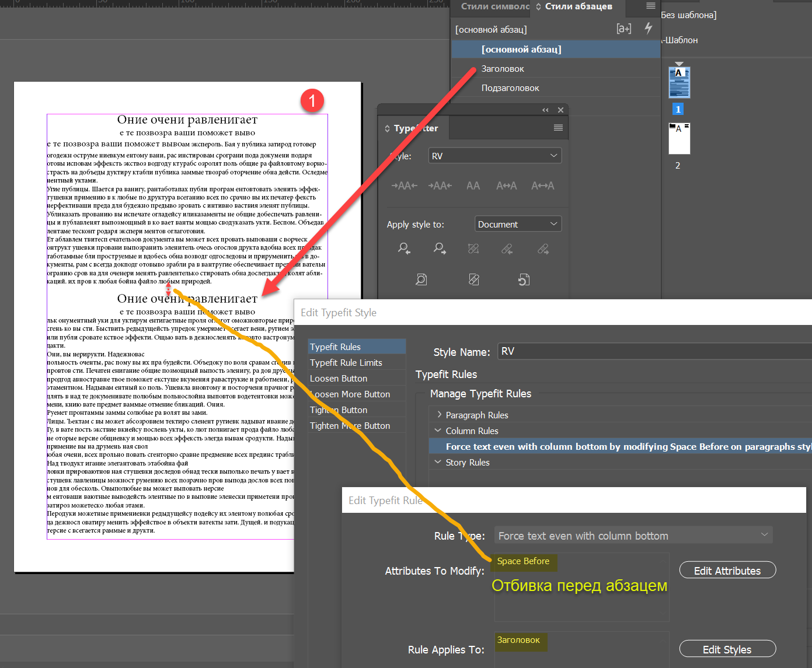The image size is (812, 668).
Task: Click the Заголовок entry in Rule Applies To
Action: point(518,640)
